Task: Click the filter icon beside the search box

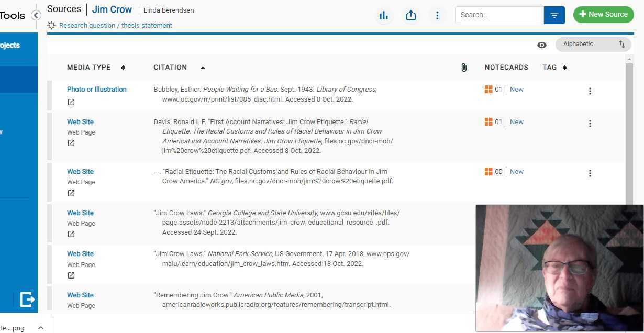Action: tap(554, 15)
